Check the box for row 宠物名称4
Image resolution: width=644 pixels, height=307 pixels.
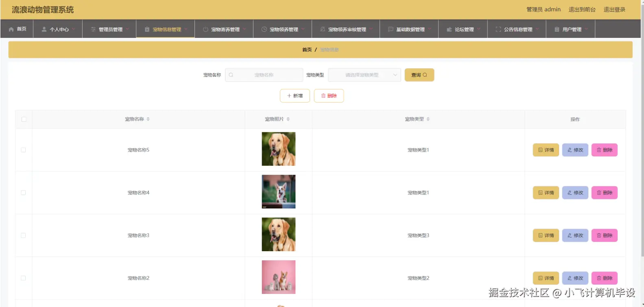[23, 193]
